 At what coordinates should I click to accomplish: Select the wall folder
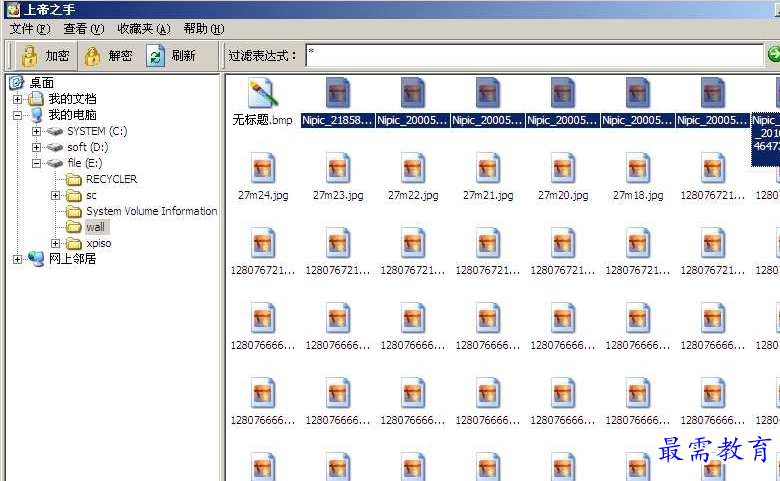(x=95, y=227)
